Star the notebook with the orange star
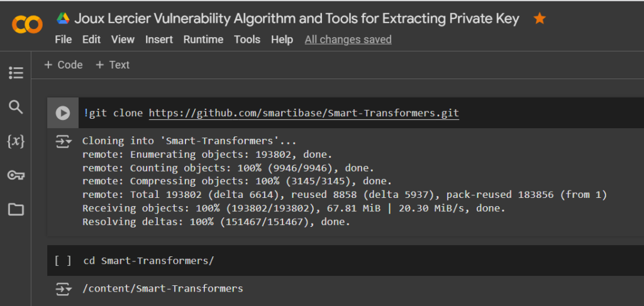 pyautogui.click(x=539, y=18)
